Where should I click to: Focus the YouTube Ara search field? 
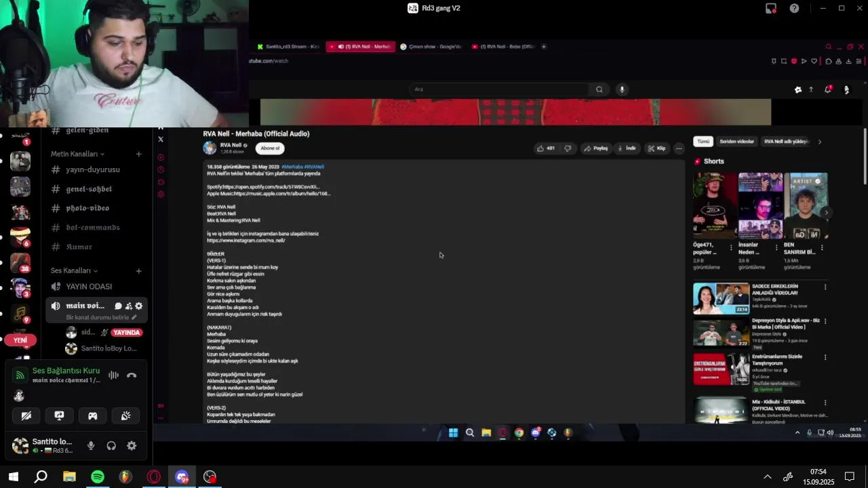click(499, 89)
